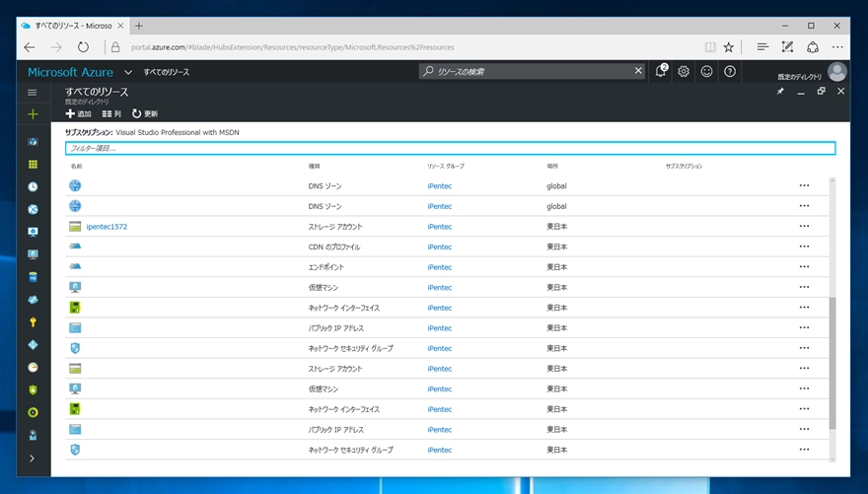Click the 列 columns button
Viewport: 868px width, 494px height.
[x=111, y=114]
